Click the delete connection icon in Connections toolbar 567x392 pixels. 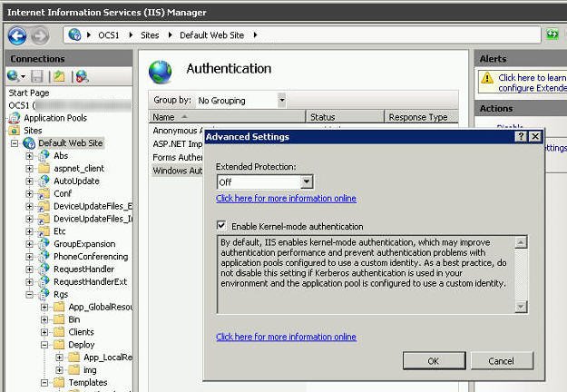[x=82, y=76]
